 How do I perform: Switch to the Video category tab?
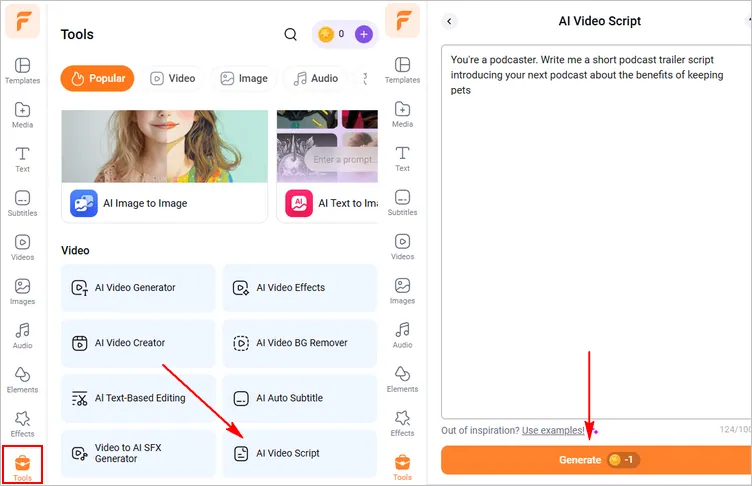pos(172,78)
